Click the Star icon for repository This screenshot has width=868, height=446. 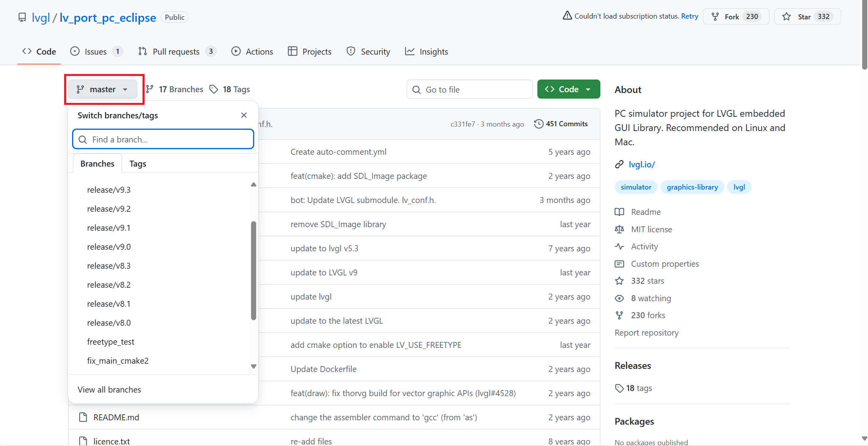786,17
